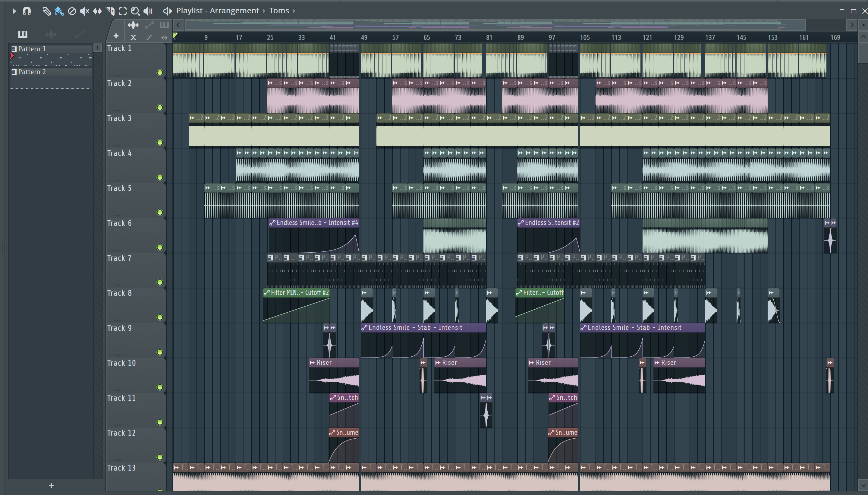Viewport: 868px width, 495px height.
Task: Mute Track 5 with its green light
Action: 160,213
